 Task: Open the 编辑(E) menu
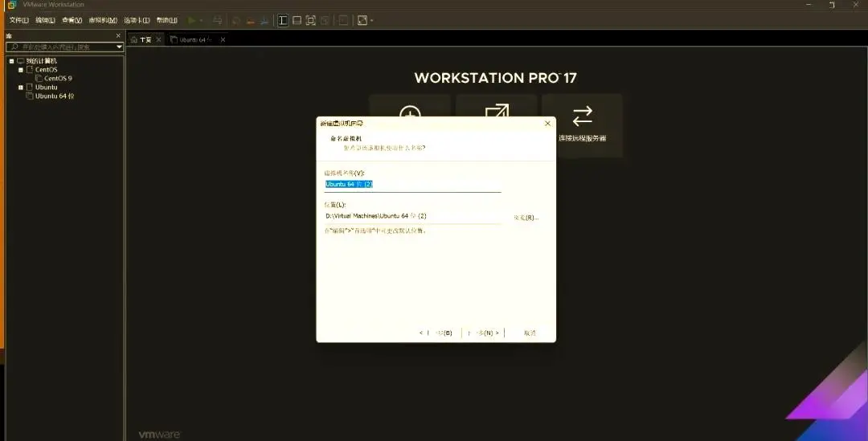45,20
